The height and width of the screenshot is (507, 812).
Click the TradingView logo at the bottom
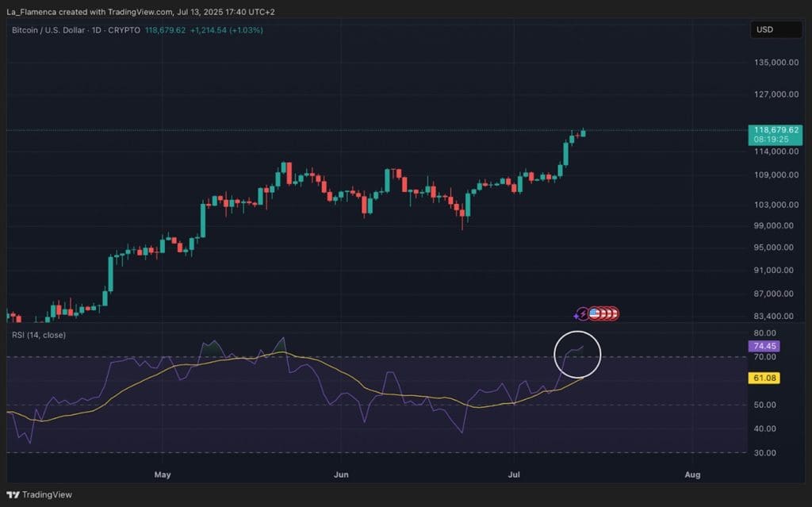pos(39,494)
